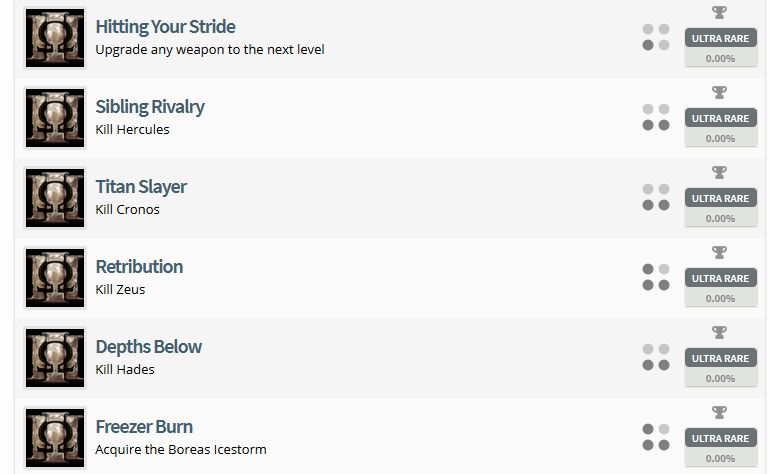Click the 0.00% rarity bar for Hitting Your Stride
770x474 pixels.
point(720,58)
